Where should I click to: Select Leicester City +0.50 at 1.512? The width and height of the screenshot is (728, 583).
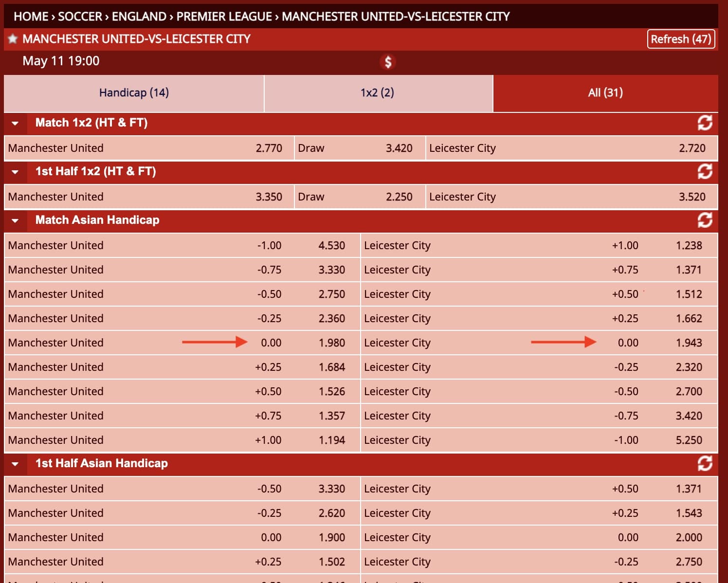539,294
